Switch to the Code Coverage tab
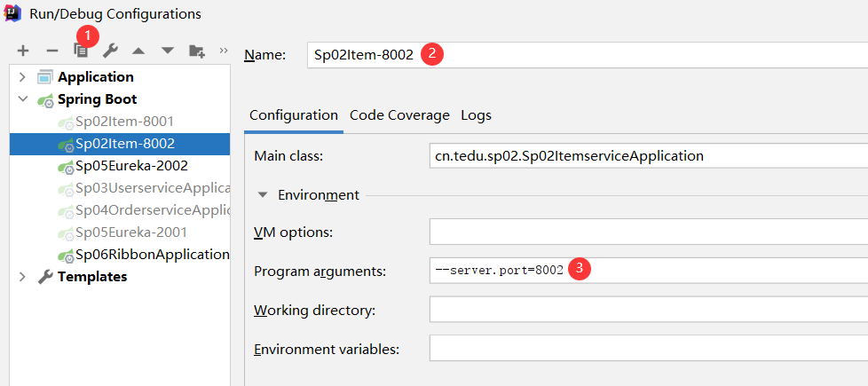The image size is (868, 386). (x=399, y=115)
